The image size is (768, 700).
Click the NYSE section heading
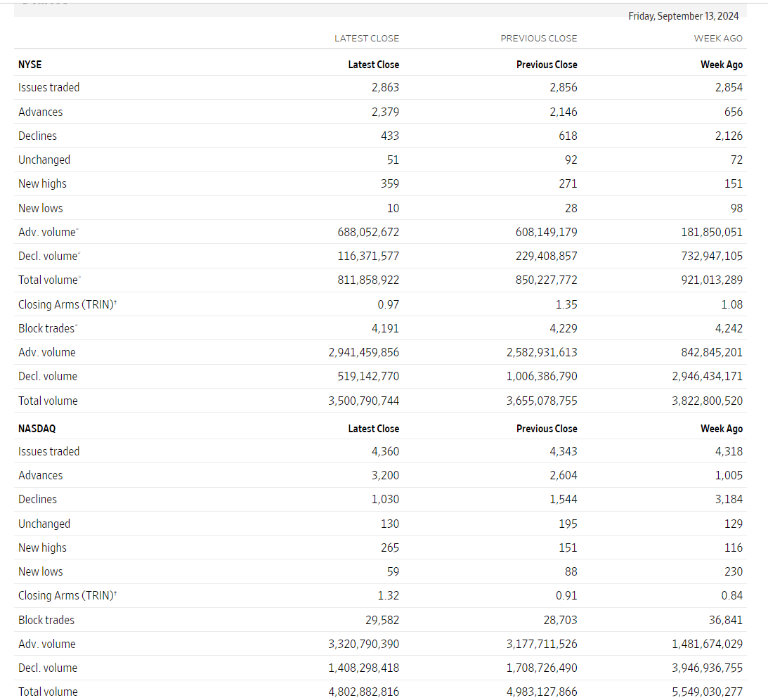click(30, 65)
